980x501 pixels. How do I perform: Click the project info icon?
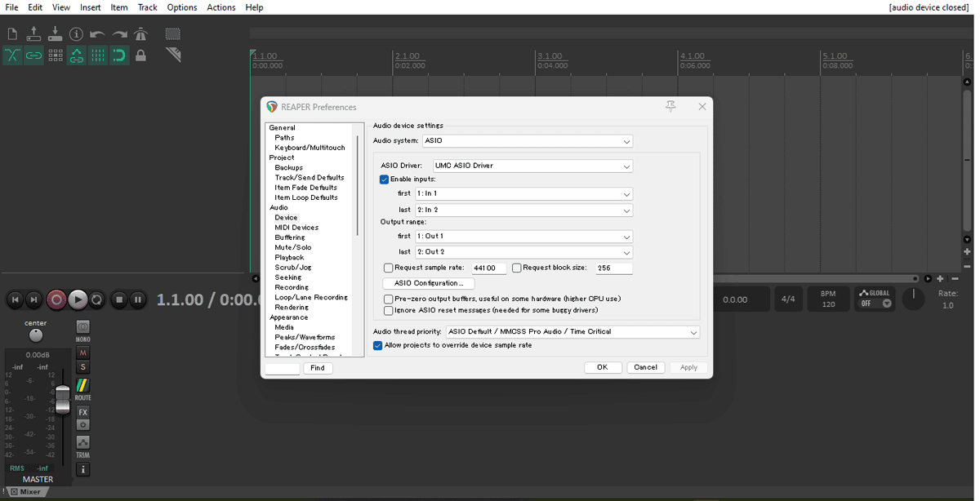(x=76, y=34)
